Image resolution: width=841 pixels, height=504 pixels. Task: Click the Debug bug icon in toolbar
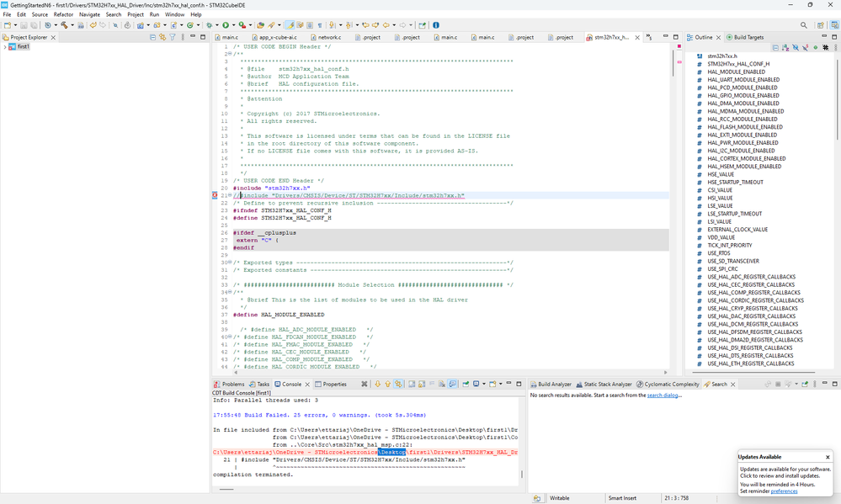pos(209,25)
